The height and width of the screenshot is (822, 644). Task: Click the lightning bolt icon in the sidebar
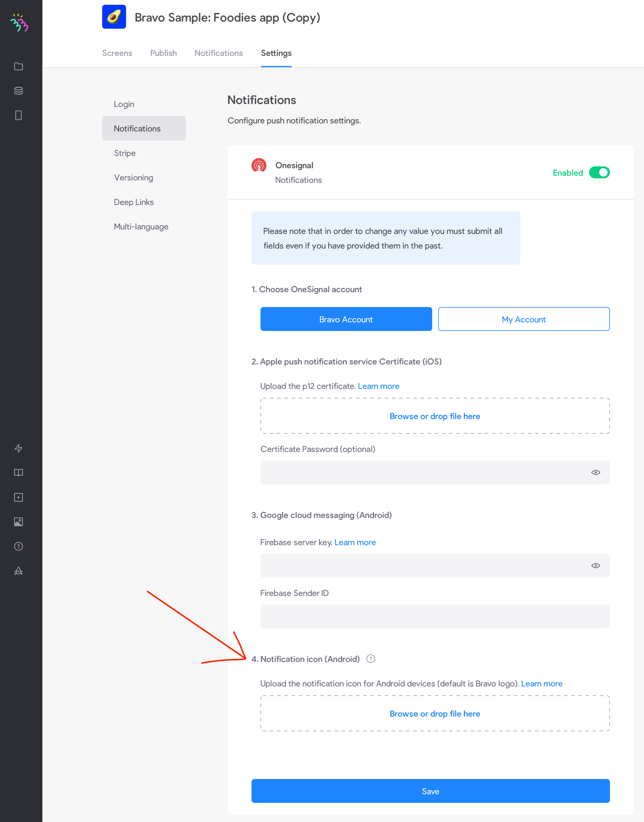click(19, 448)
